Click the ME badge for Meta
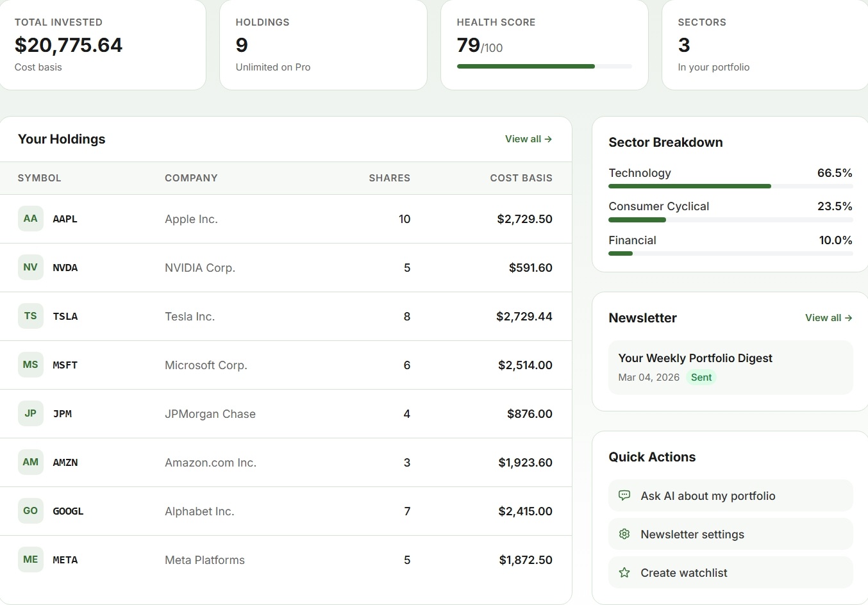The height and width of the screenshot is (605, 868). (x=30, y=559)
